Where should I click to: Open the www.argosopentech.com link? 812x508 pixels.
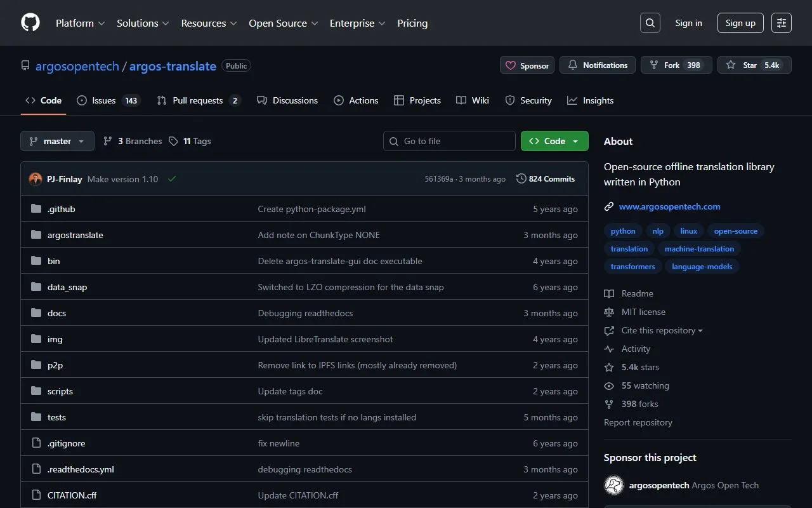(669, 206)
